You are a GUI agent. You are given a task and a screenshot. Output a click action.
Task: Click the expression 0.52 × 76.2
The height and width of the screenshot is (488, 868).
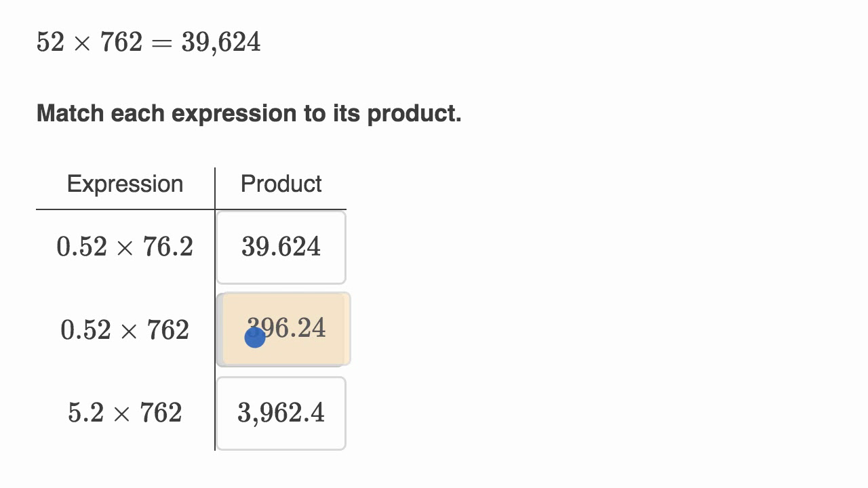tap(125, 247)
